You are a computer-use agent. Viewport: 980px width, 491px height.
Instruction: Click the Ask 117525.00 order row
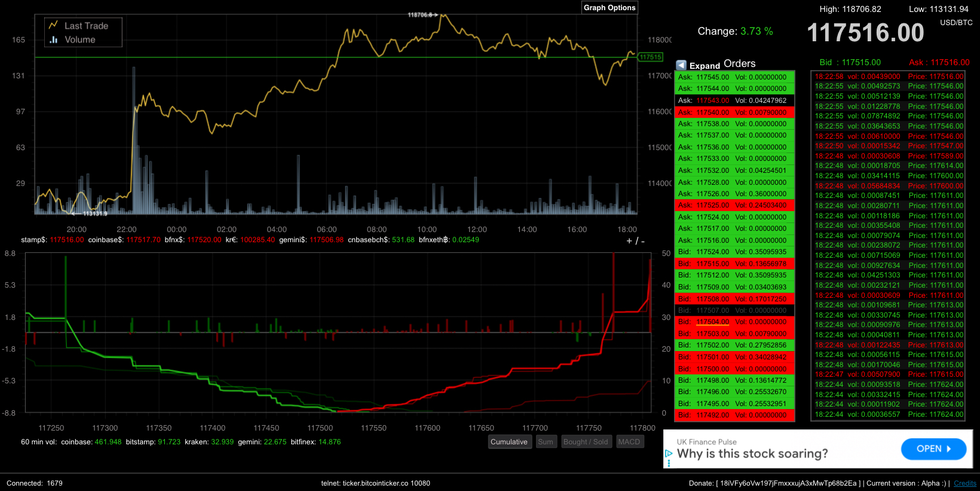click(734, 205)
